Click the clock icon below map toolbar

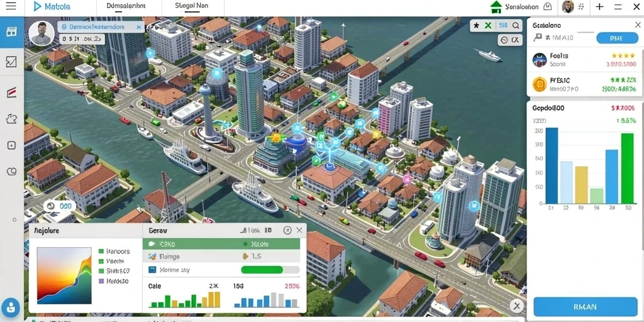(504, 40)
